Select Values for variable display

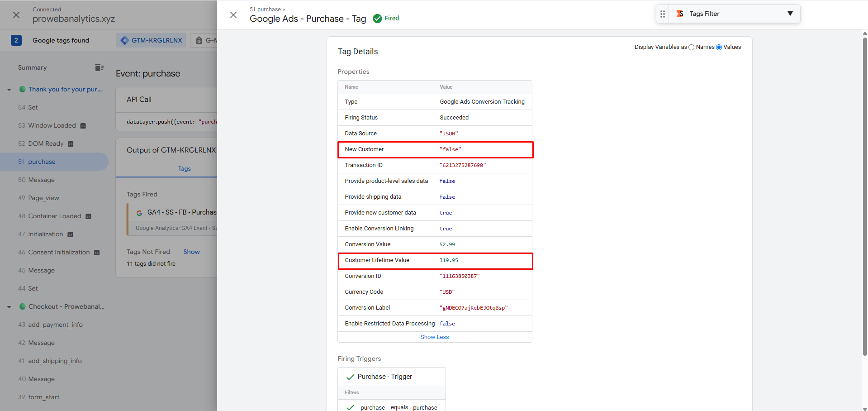click(x=719, y=48)
